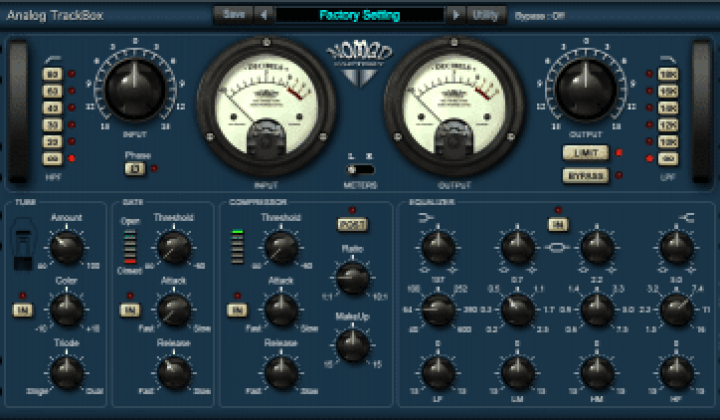Click the Gate Release knob
Screen dimensions: 720x420
[x=174, y=373]
